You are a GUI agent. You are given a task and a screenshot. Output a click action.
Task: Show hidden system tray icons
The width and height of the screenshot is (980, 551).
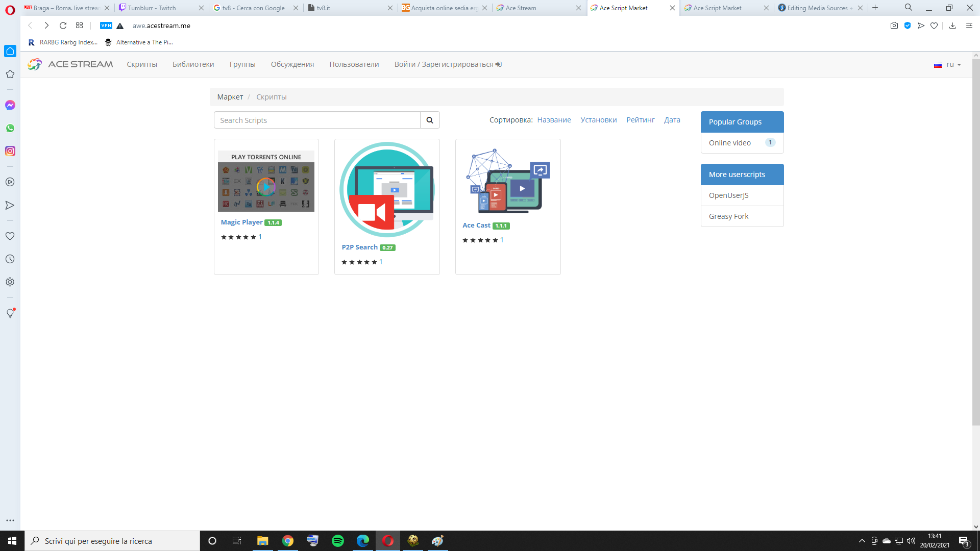[862, 541]
